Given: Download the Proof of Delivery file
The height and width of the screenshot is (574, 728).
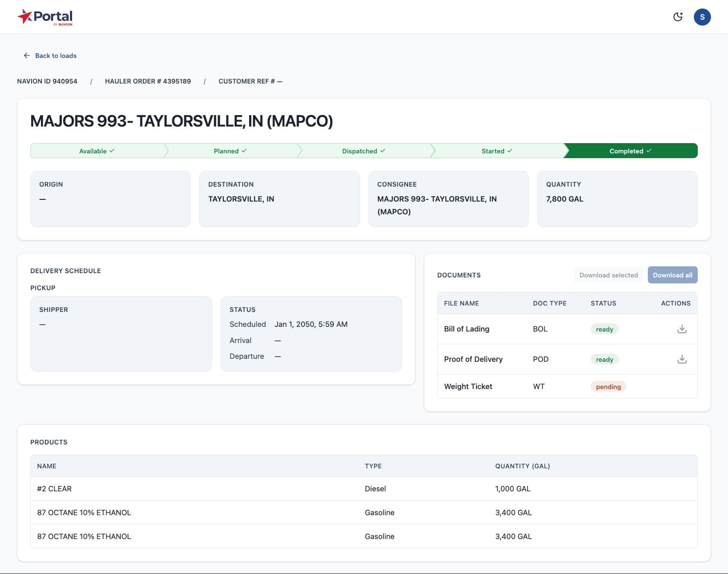Looking at the screenshot, I should pos(682,359).
